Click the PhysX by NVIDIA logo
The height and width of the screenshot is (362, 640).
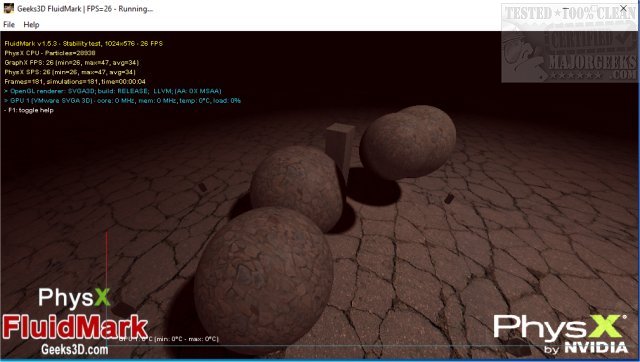(560, 334)
